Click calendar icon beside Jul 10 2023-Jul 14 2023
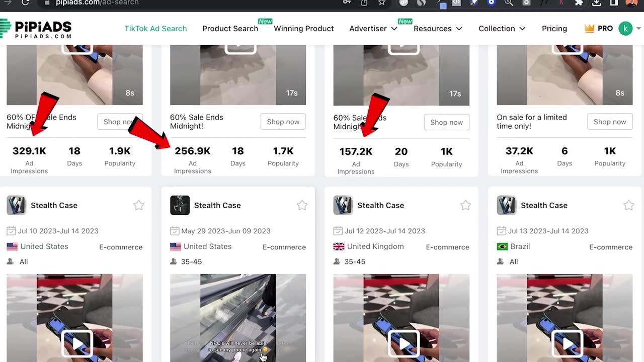This screenshot has width=644, height=362. point(11,231)
